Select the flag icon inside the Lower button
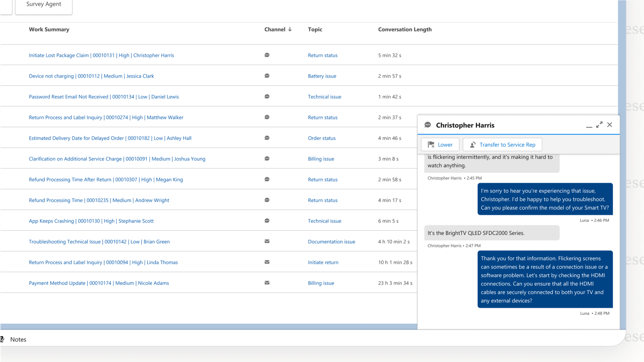644x362 pixels. pos(431,144)
